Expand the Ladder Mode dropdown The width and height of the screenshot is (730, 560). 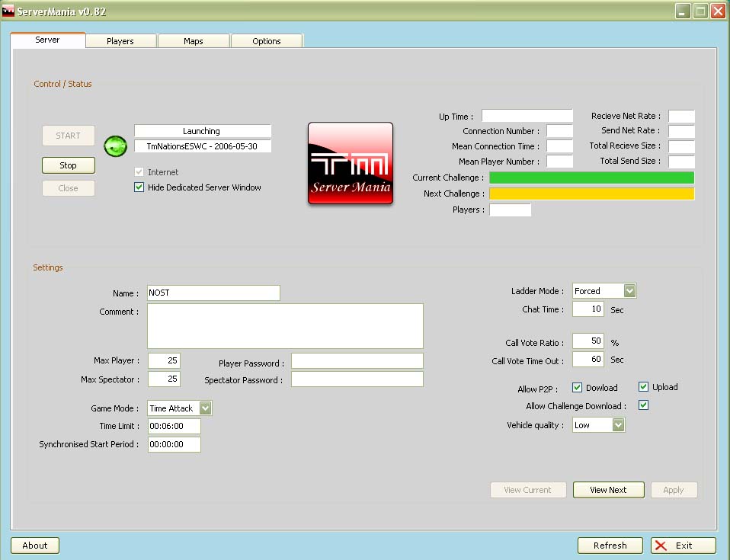[629, 291]
